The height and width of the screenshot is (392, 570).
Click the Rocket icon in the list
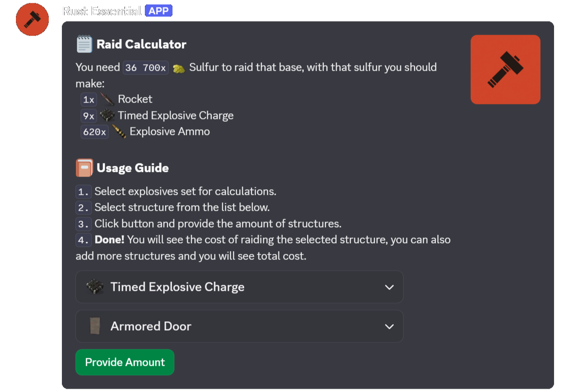click(x=107, y=99)
